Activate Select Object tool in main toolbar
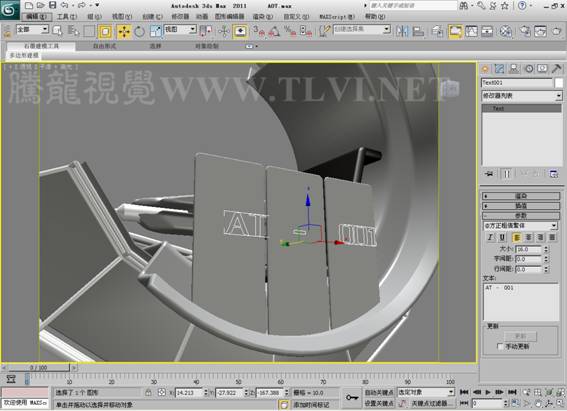567x411 pixels. (x=57, y=31)
